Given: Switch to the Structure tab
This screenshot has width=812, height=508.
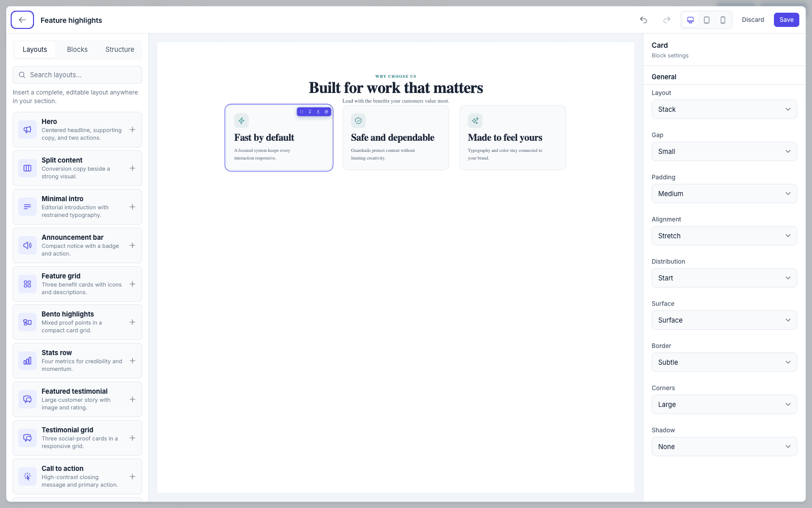Looking at the screenshot, I should tap(120, 49).
